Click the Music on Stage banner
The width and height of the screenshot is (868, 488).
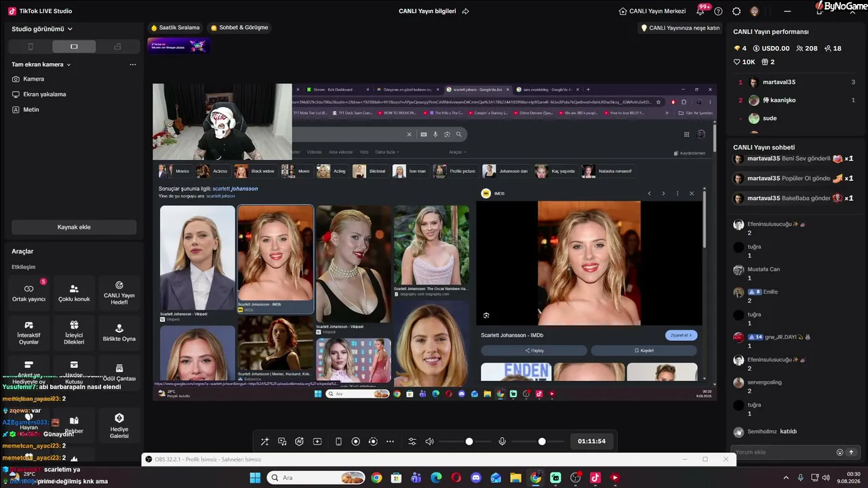(178, 45)
